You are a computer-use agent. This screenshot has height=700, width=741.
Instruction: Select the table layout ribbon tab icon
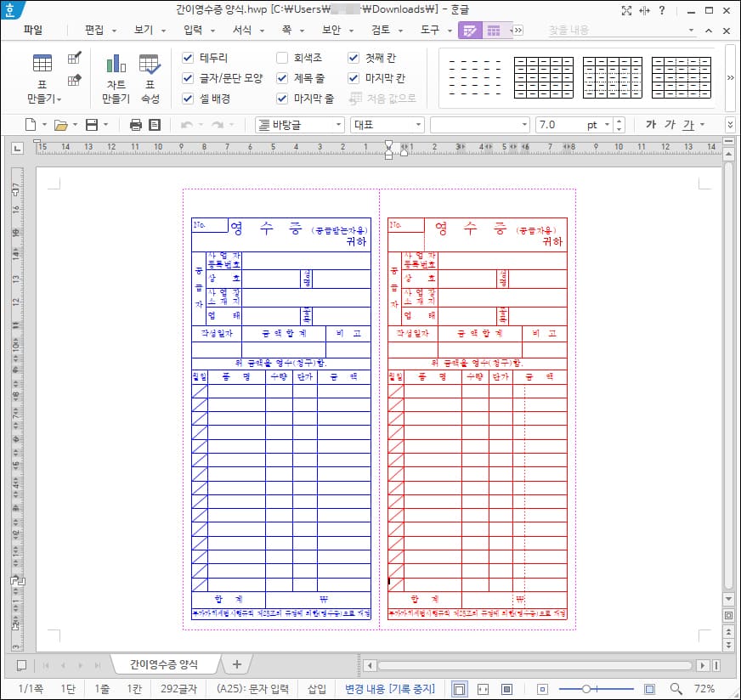click(x=494, y=31)
